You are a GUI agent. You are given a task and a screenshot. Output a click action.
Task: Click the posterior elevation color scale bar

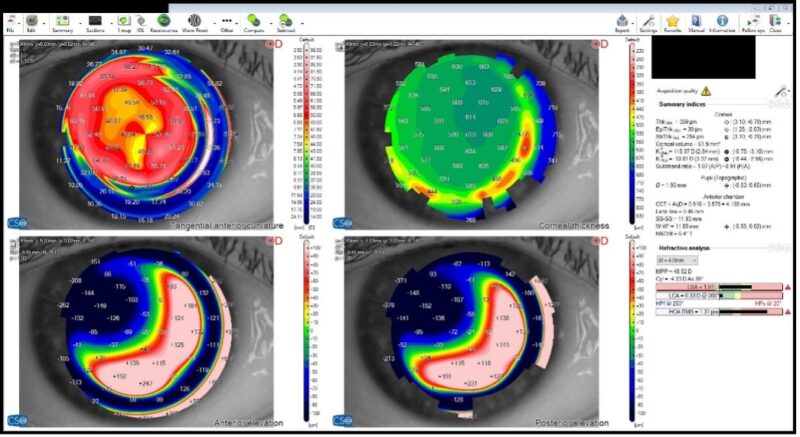coord(632,331)
